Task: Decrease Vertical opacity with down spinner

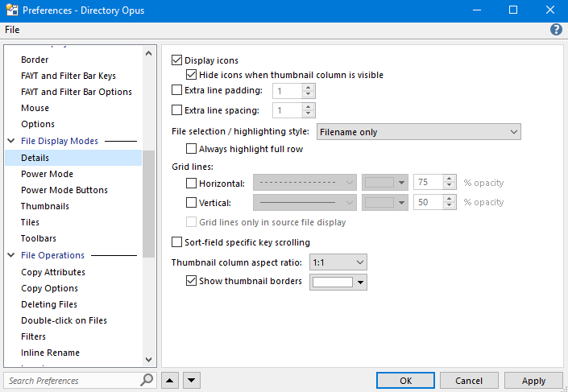Action: point(450,206)
